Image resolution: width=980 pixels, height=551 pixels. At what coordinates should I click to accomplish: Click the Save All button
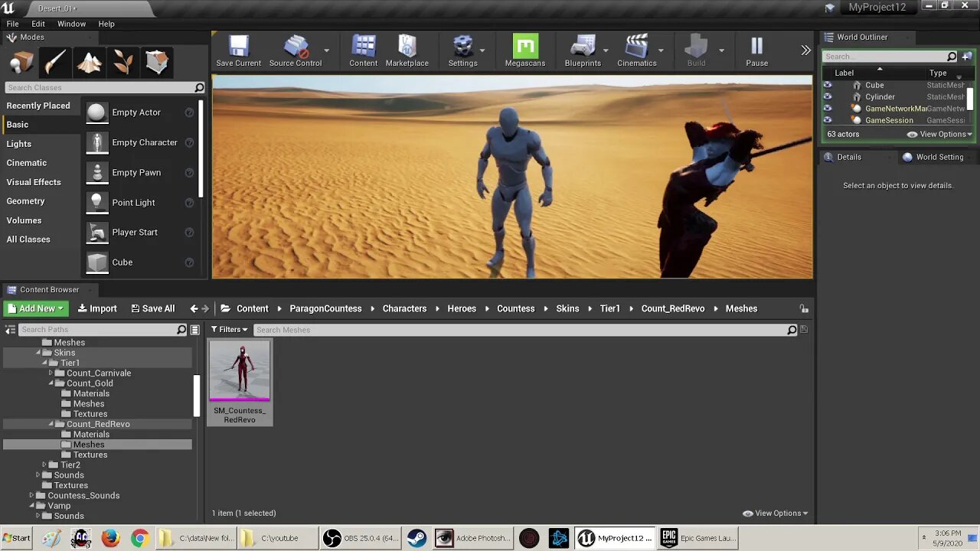click(x=152, y=308)
